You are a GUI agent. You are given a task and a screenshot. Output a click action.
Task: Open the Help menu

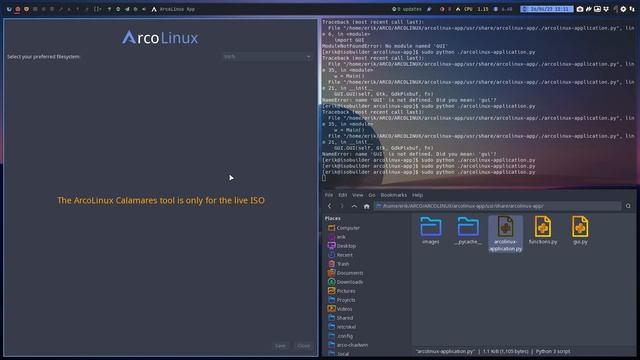coord(417,195)
